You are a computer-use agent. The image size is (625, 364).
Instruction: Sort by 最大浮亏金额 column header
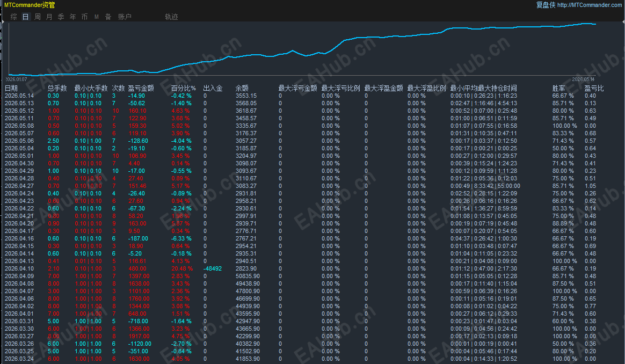click(x=298, y=88)
